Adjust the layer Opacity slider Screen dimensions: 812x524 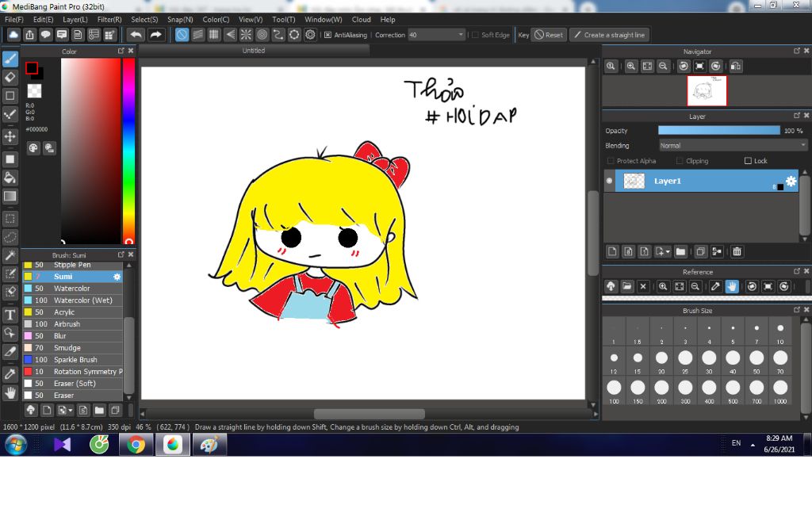[718, 131]
